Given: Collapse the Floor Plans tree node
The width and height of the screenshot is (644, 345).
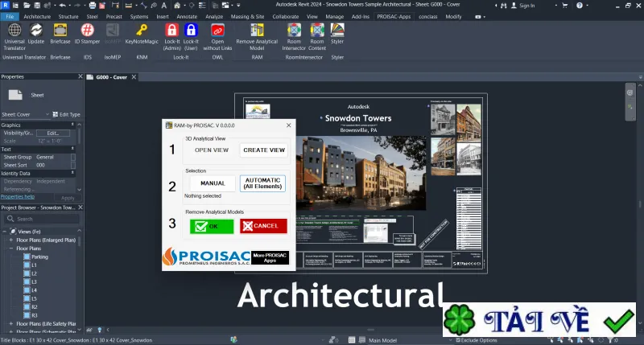Looking at the screenshot, I should point(11,248).
